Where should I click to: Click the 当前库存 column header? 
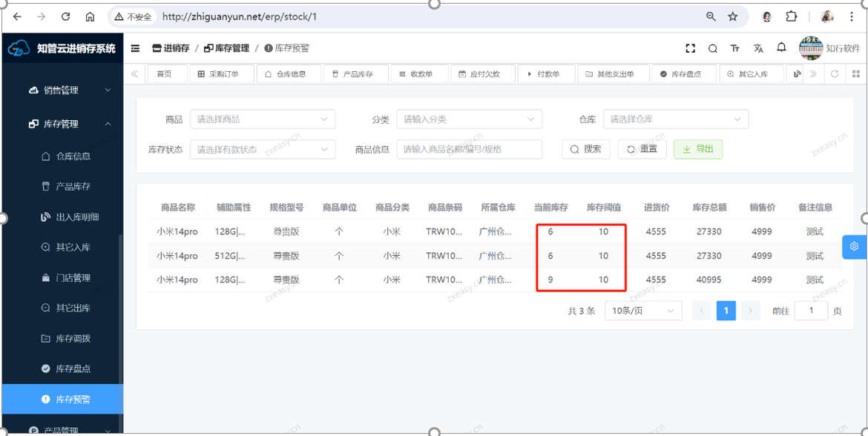pos(550,208)
